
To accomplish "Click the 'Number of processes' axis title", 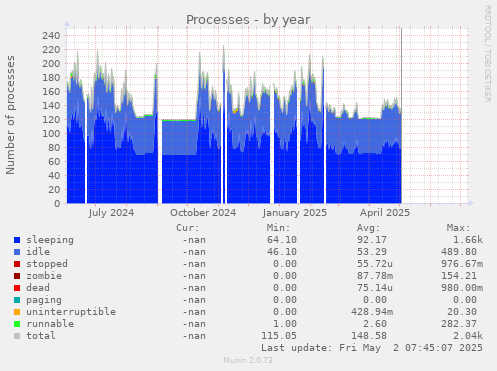I will [11, 115].
